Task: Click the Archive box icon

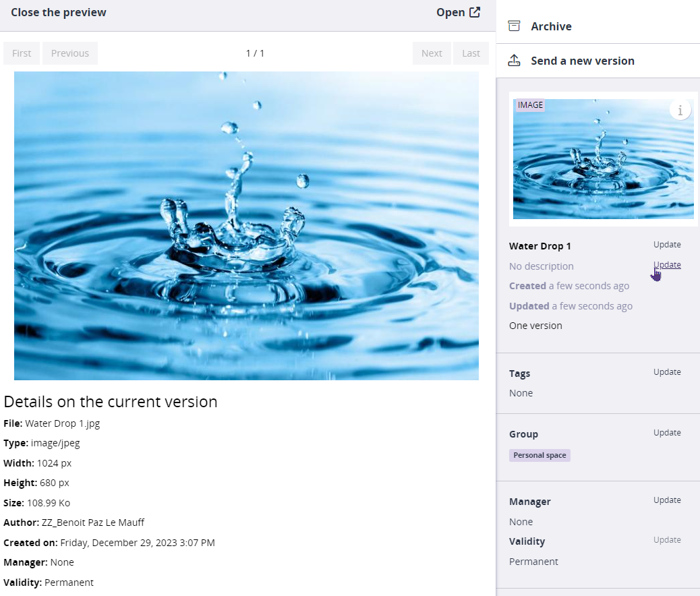Action: click(x=514, y=26)
